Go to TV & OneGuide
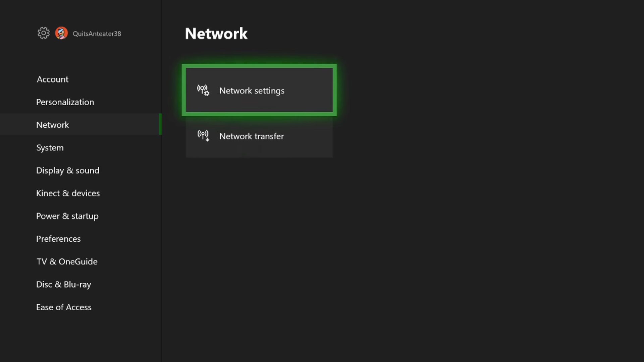 [x=67, y=261]
